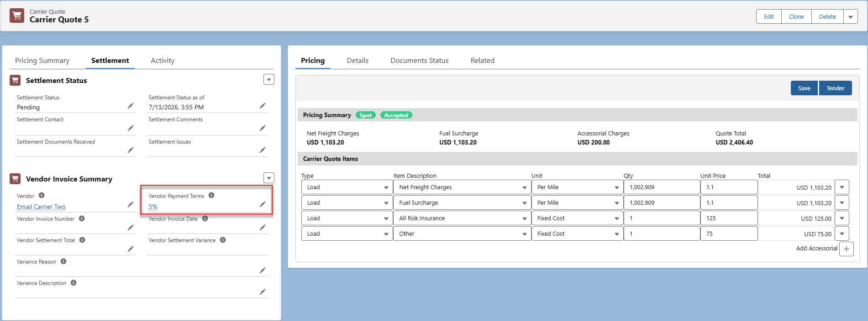Edit Vendor Settlement Total pencil icon
This screenshot has width=868, height=321.
coord(131,249)
